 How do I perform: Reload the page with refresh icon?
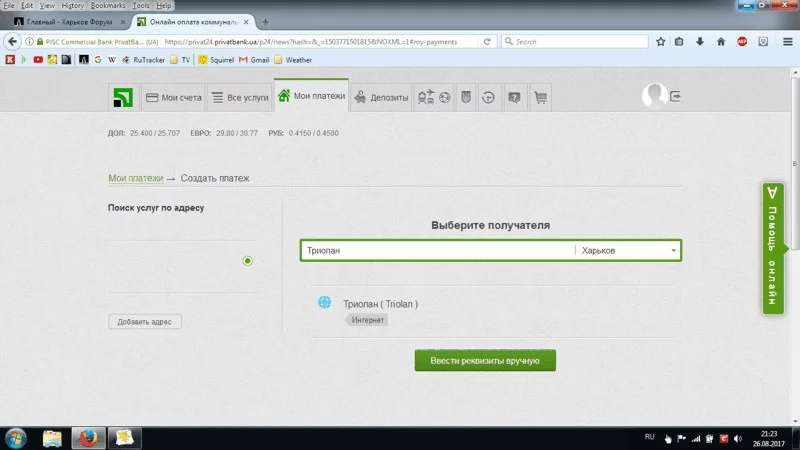coord(487,42)
